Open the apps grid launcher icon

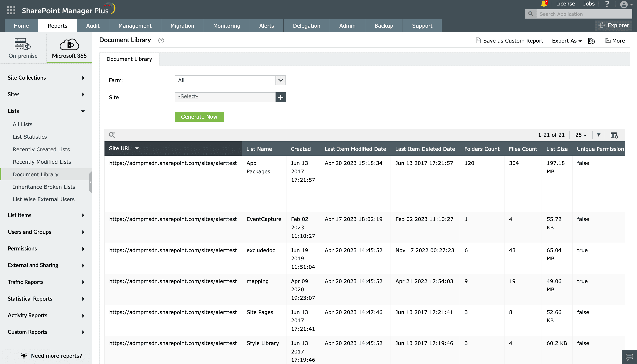pos(11,10)
